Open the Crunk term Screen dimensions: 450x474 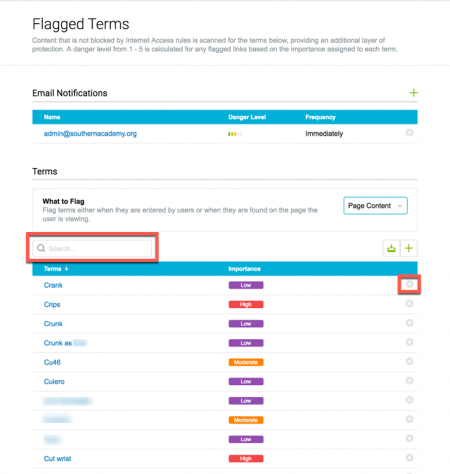click(53, 324)
